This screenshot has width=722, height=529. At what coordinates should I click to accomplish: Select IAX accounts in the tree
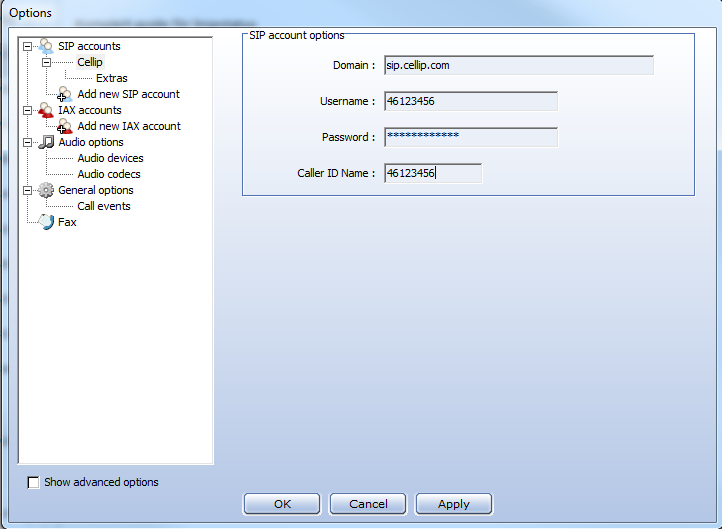90,110
